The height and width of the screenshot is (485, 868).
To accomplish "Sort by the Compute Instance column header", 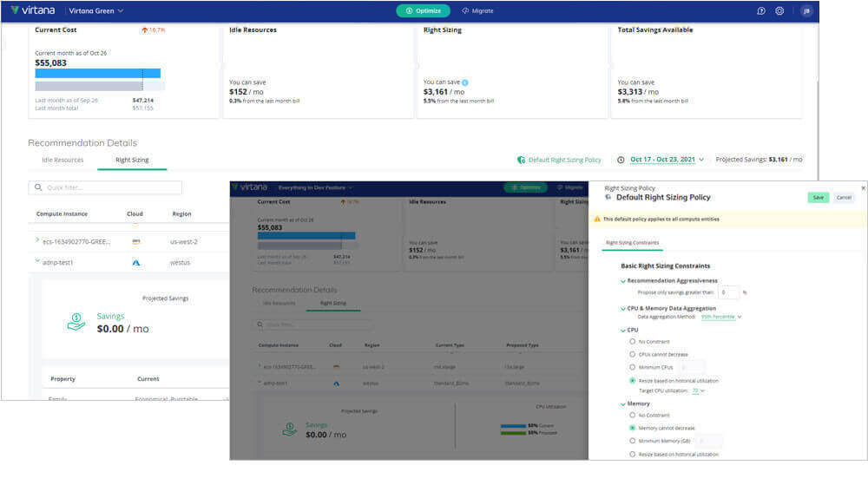I will pos(62,213).
